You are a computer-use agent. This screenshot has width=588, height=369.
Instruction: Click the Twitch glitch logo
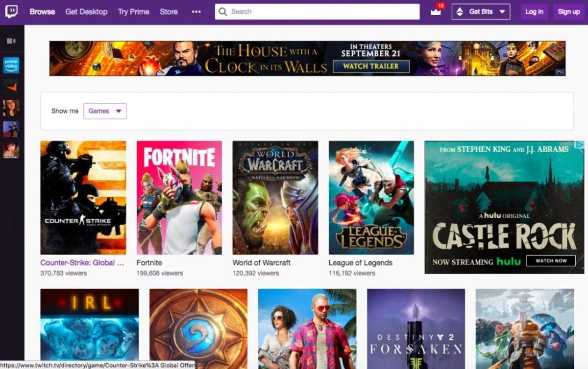pyautogui.click(x=11, y=11)
